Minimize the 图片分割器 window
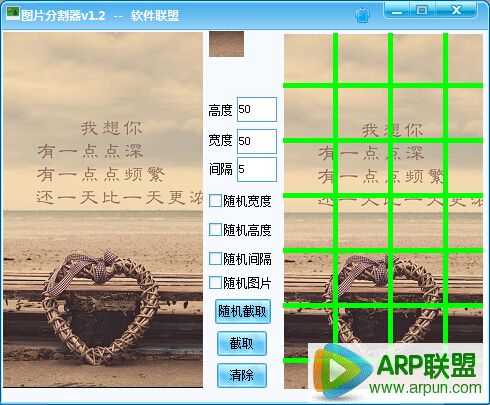Image resolution: width=490 pixels, height=405 pixels. coord(397,11)
